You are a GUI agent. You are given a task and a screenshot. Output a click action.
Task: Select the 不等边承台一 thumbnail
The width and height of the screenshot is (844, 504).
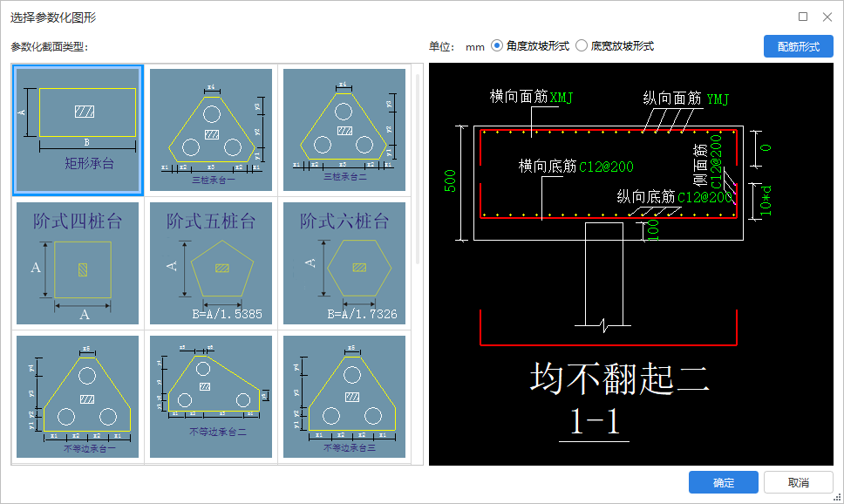(78, 397)
